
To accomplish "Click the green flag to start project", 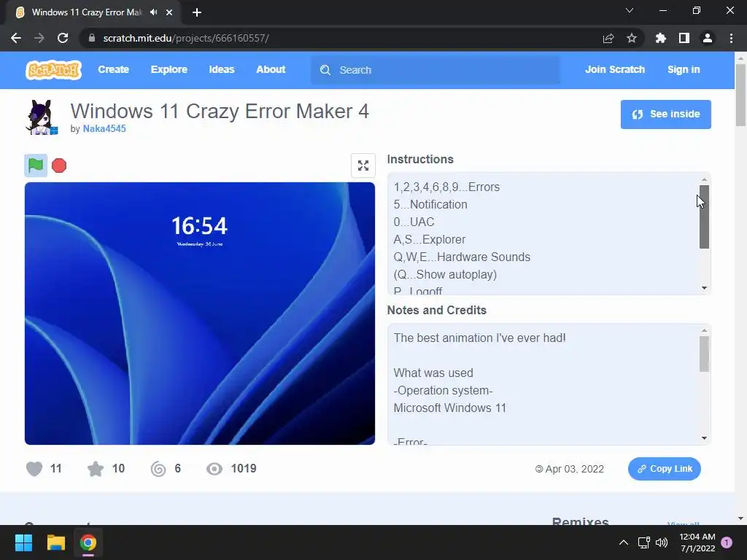I will (36, 166).
